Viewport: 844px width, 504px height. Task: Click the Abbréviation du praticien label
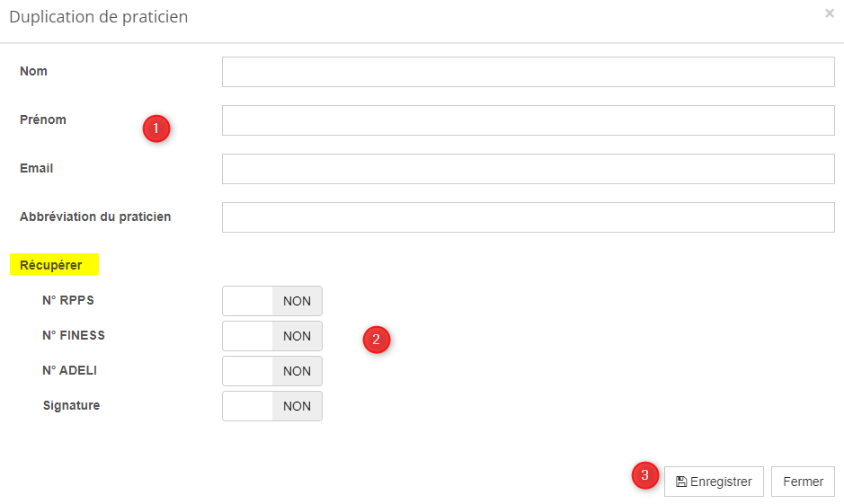pyautogui.click(x=95, y=217)
